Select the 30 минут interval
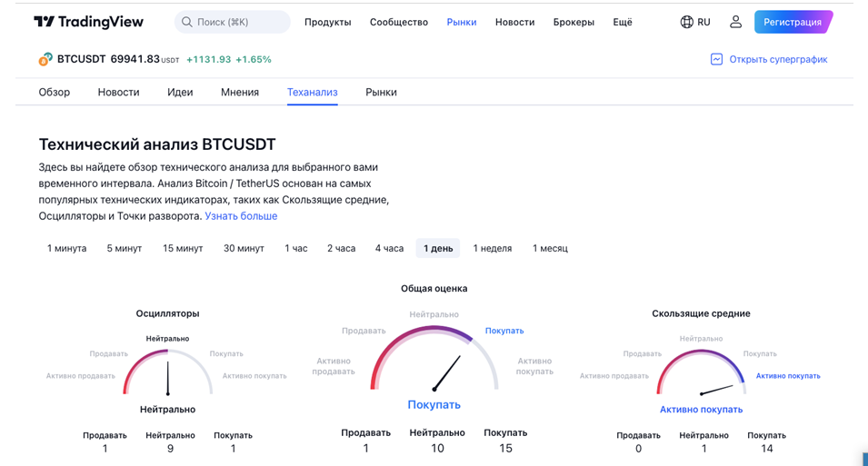The image size is (868, 466). point(244,249)
